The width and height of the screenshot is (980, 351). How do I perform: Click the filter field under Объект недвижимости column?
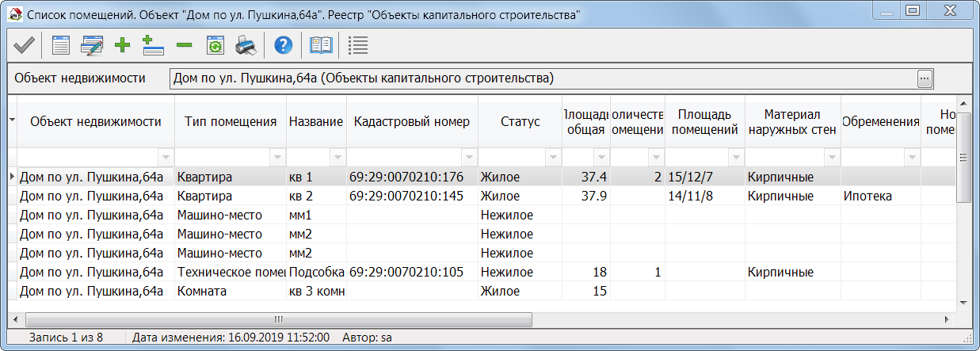pyautogui.click(x=87, y=157)
